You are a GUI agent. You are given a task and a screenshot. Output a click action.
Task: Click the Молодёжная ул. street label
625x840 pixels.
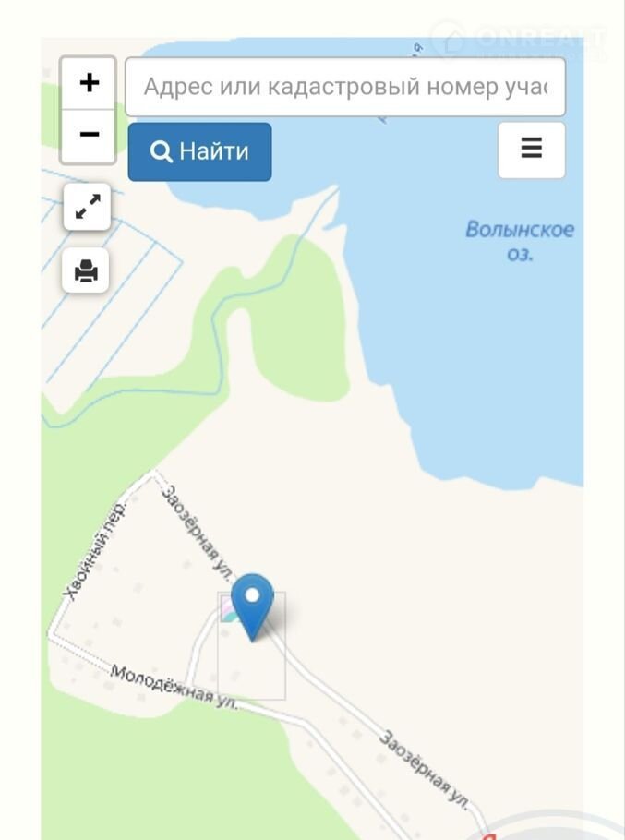tap(174, 687)
